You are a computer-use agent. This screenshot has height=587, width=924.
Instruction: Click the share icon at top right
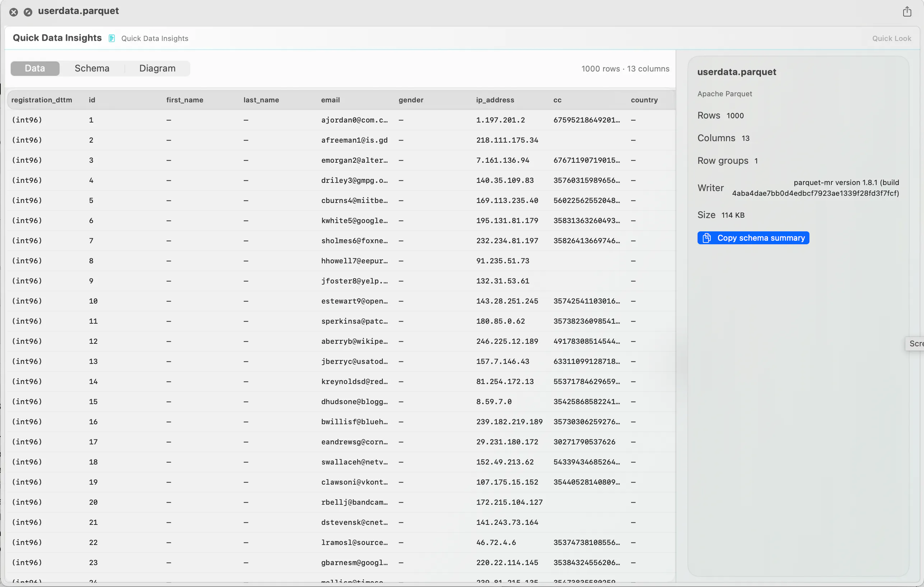[x=907, y=11]
